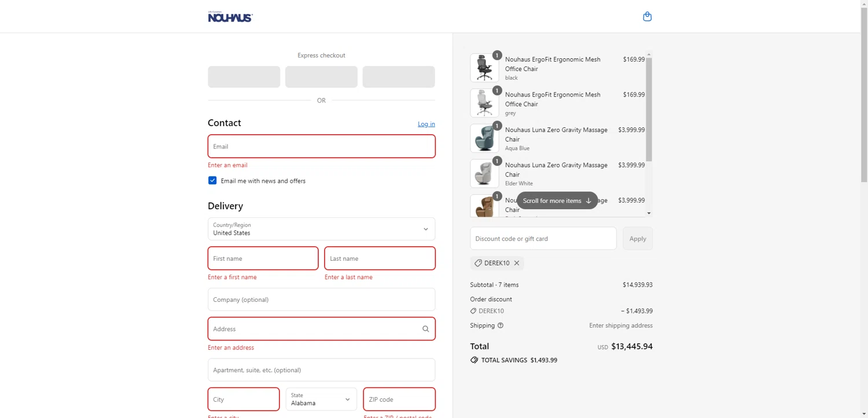
Task: Click the Enter shipping address text
Action: click(x=621, y=325)
